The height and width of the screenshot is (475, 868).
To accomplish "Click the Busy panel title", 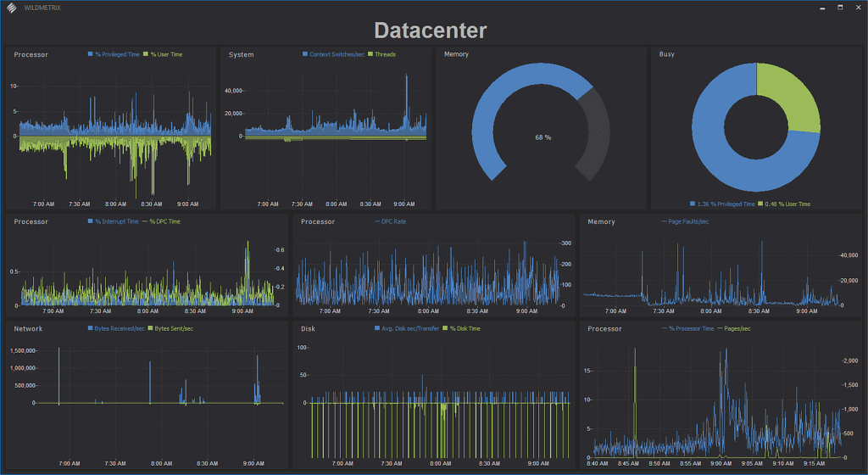I will point(668,54).
